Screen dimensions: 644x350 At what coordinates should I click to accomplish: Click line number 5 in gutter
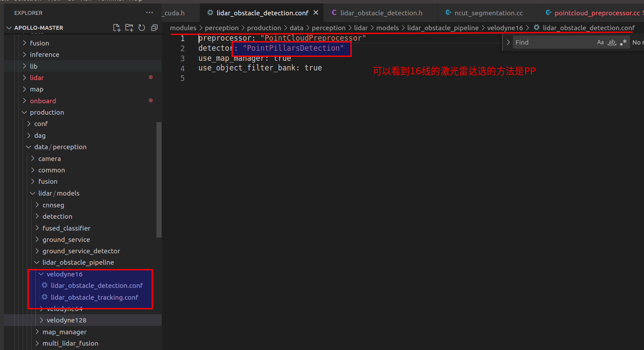click(x=183, y=78)
